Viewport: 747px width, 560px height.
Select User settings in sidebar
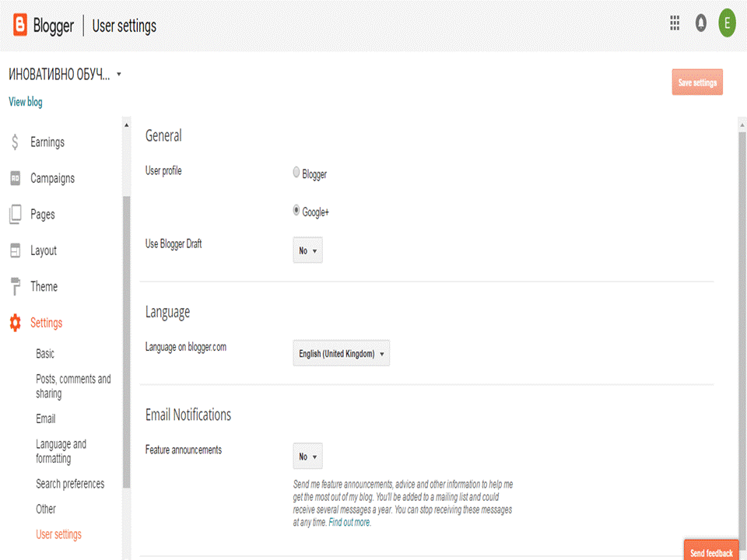[58, 534]
